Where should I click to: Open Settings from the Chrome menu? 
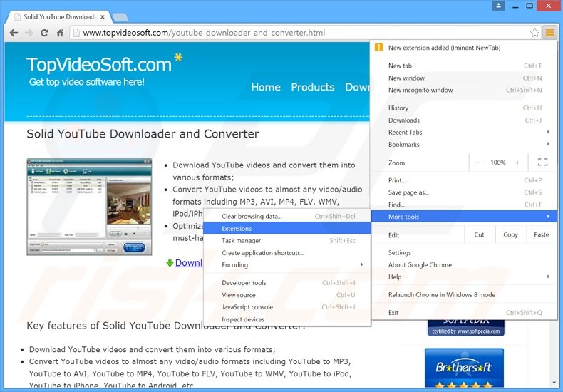464,253
